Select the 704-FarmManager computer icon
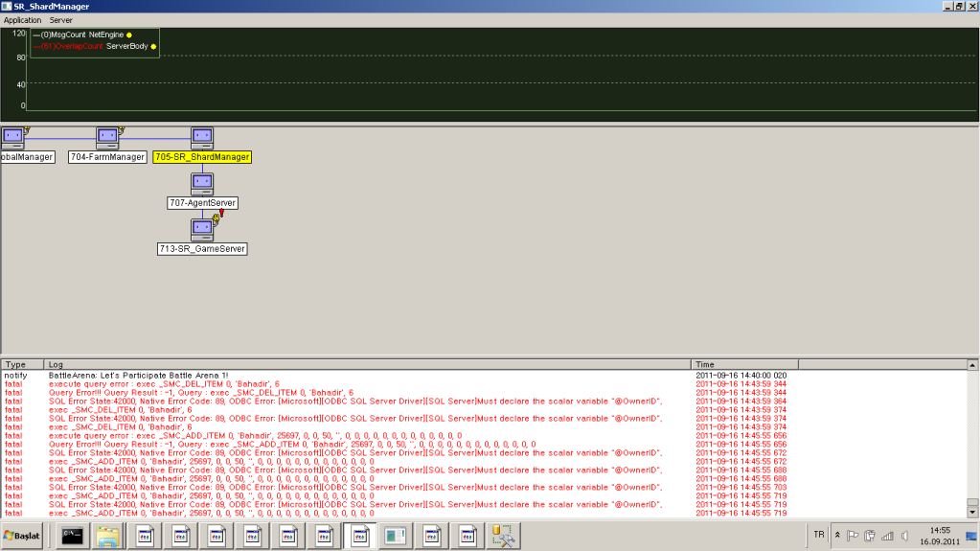 (107, 138)
